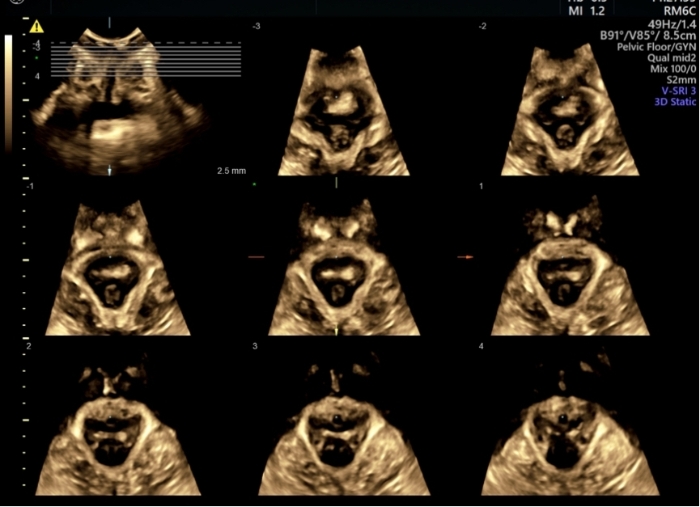This screenshot has width=700, height=507.
Task: Click the blue tick marker above reference image
Action: pos(109,23)
